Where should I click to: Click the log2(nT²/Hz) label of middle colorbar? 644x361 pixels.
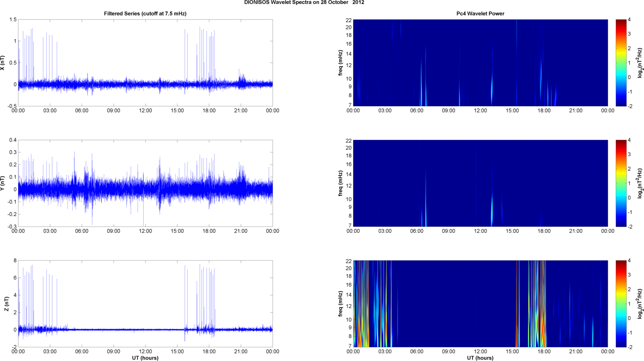[640, 183]
